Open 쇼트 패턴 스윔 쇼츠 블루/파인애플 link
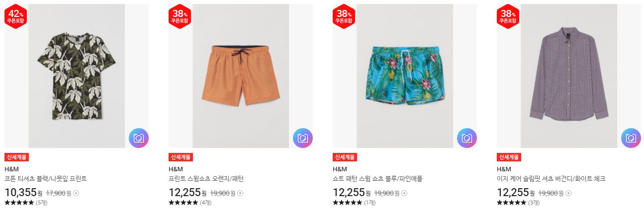The image size is (644, 215). pos(377,179)
